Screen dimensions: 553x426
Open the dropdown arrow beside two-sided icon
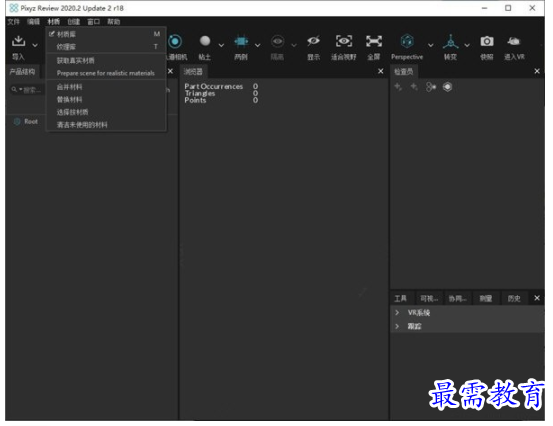point(257,45)
